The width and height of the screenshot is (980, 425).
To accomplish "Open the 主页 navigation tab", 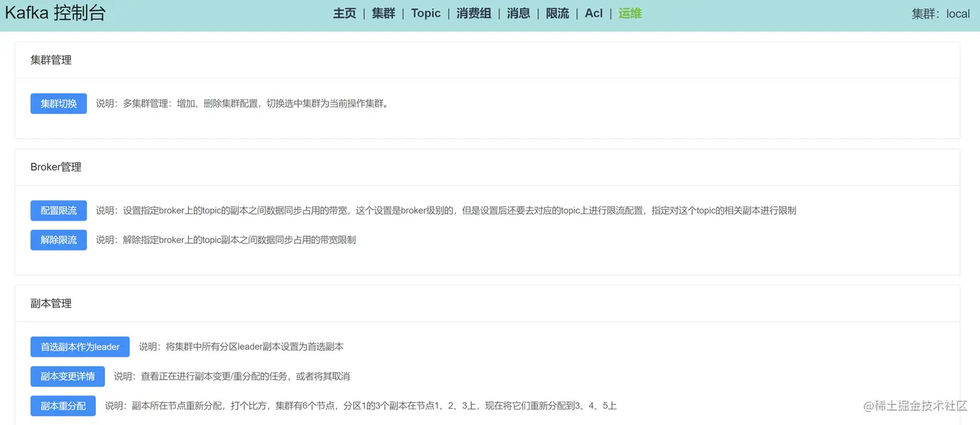I will (344, 13).
